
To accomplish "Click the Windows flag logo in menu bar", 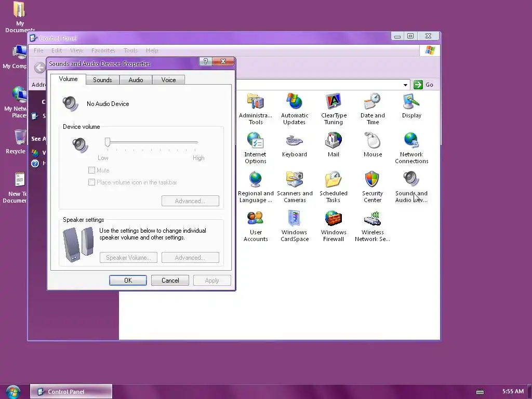I will pos(430,50).
